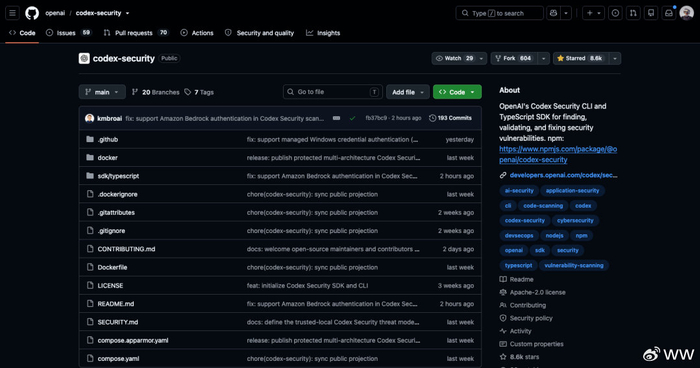Viewport: 700px width, 368px height.
Task: Open the README.md file
Action: point(116,304)
